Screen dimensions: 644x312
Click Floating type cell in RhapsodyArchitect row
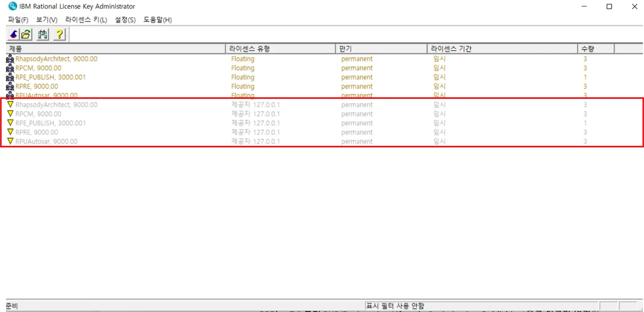243,59
